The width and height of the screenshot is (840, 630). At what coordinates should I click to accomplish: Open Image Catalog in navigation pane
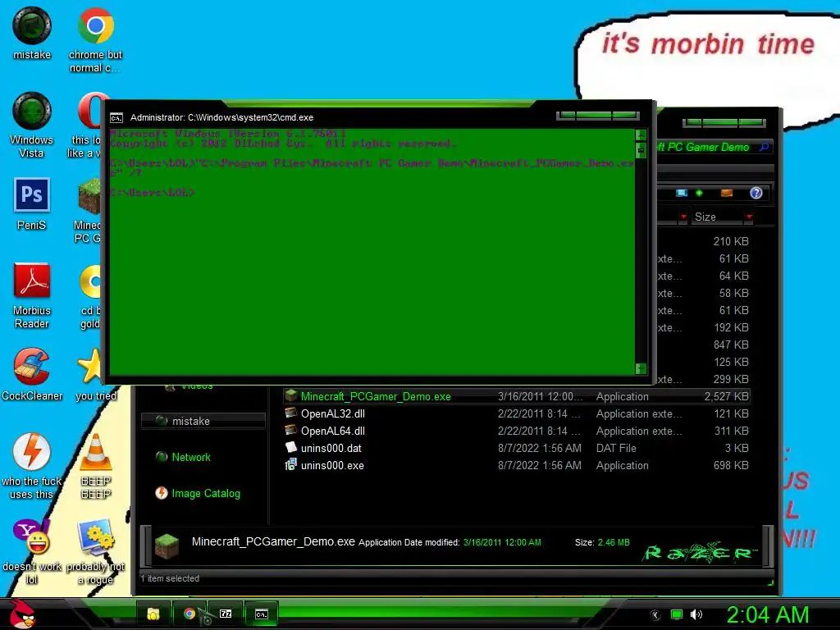click(x=198, y=493)
